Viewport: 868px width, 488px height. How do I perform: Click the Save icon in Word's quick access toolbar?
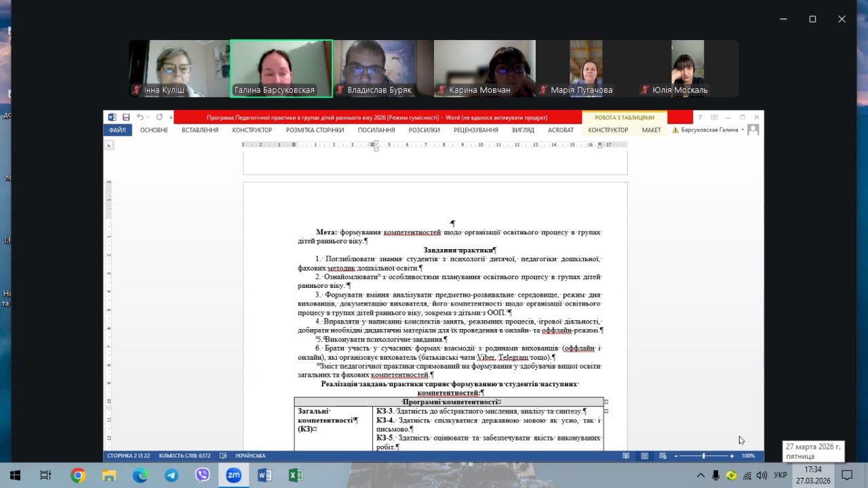pos(125,117)
